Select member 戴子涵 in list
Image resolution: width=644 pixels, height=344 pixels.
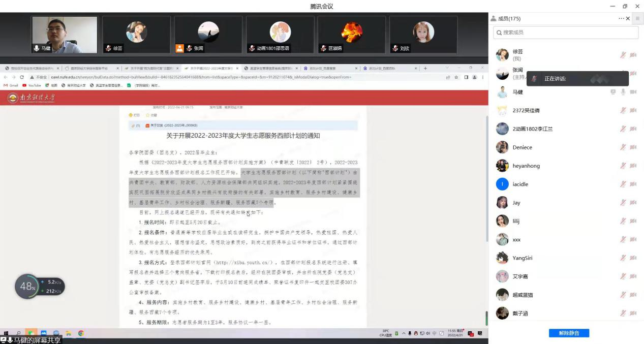520,313
